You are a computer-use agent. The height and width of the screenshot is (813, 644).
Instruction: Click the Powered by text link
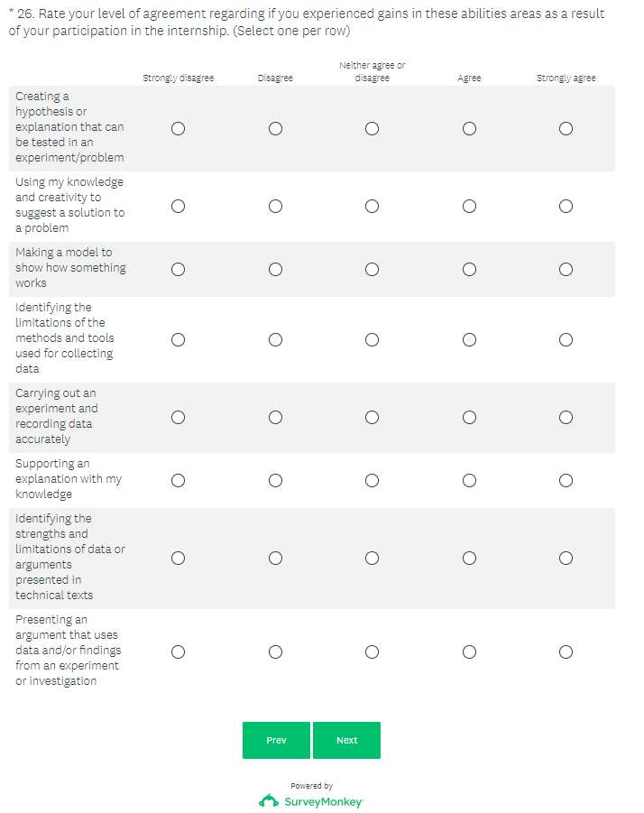coord(311,786)
